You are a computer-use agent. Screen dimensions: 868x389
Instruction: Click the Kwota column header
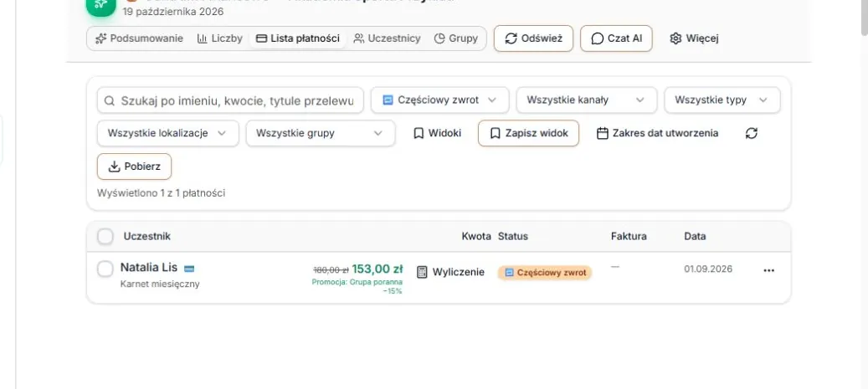(476, 236)
